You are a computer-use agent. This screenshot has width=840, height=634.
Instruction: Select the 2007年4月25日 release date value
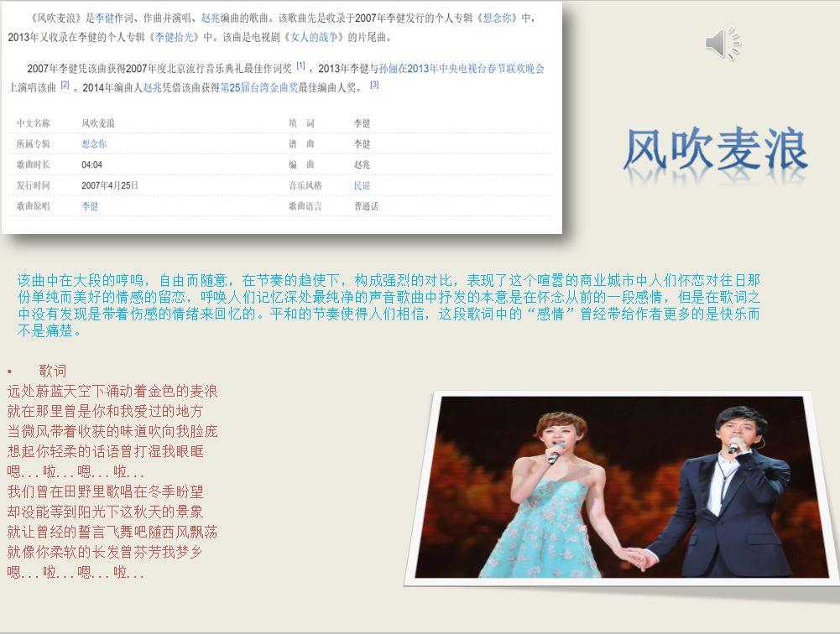click(x=110, y=185)
